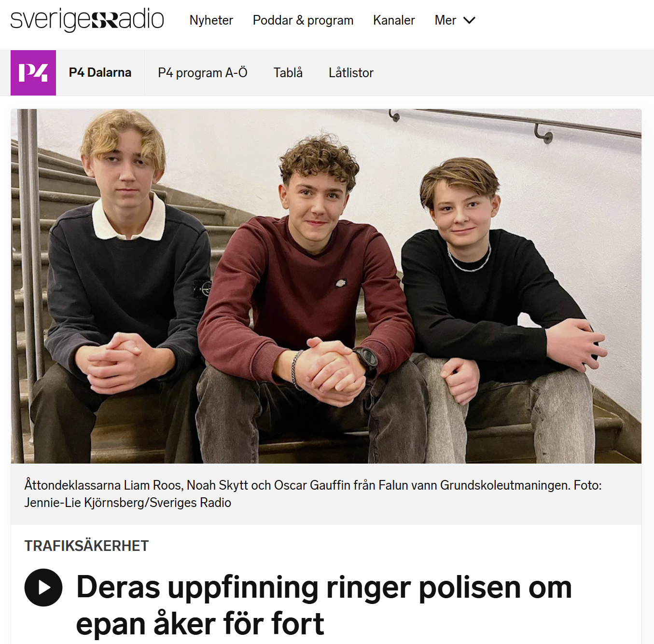This screenshot has width=654, height=644.
Task: Open the Nyheter section
Action: click(211, 20)
